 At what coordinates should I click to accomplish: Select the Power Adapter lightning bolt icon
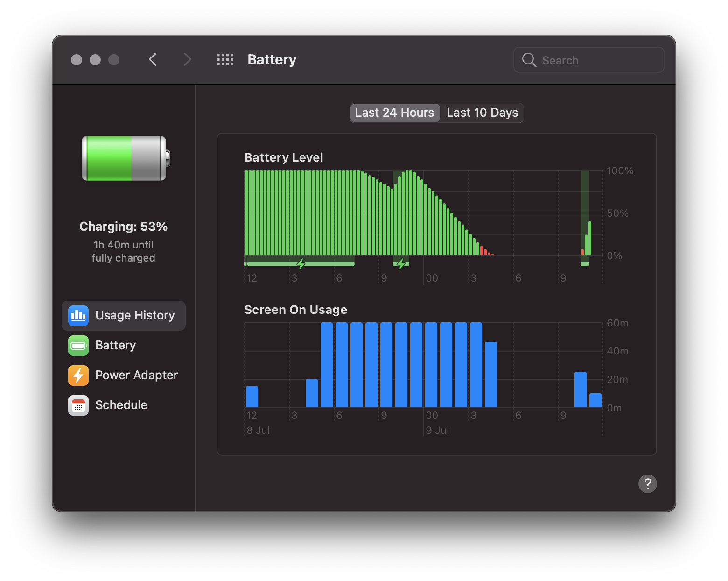click(x=78, y=375)
